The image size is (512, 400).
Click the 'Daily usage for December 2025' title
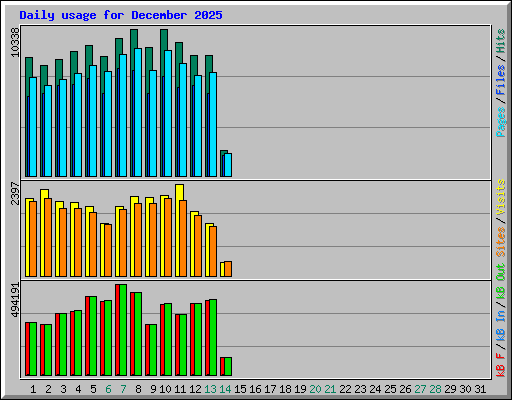pyautogui.click(x=121, y=15)
